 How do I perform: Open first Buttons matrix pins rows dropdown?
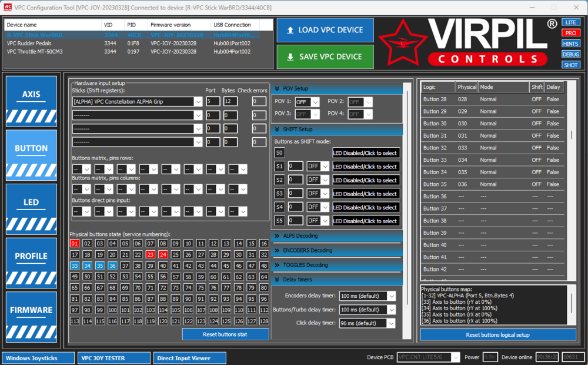click(81, 170)
